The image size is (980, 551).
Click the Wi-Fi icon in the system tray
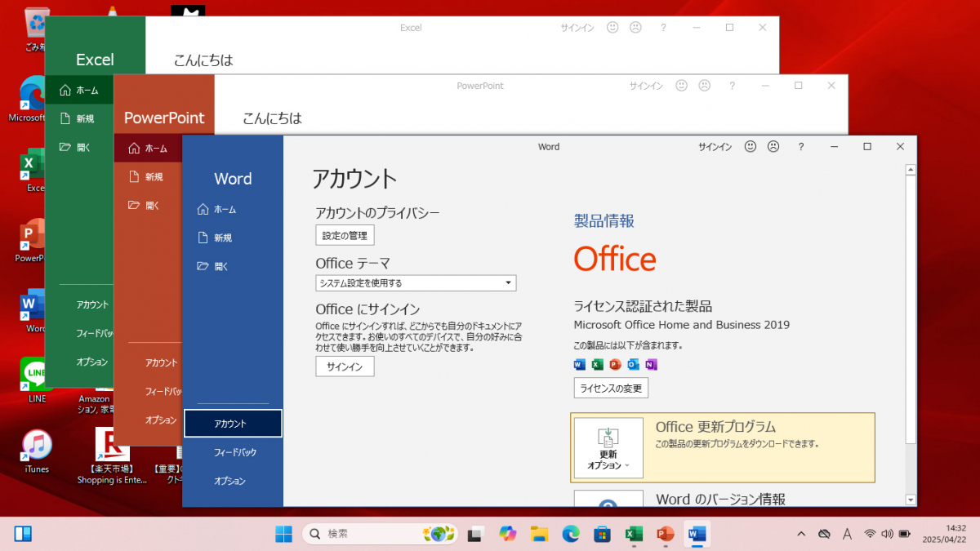[870, 534]
